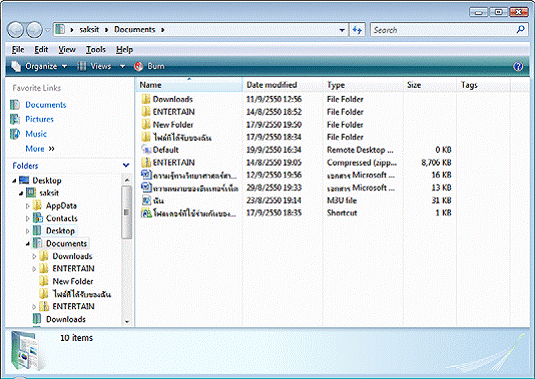This screenshot has width=535, height=379.
Task: Click '8,706 KB' size cell
Action: pos(436,162)
